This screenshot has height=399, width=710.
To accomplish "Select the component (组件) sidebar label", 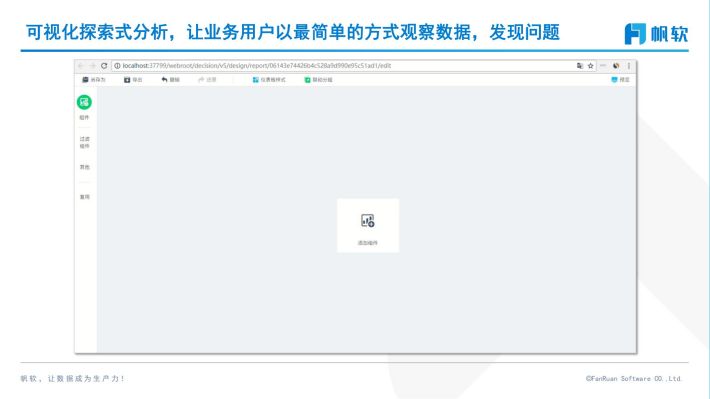I will [84, 117].
